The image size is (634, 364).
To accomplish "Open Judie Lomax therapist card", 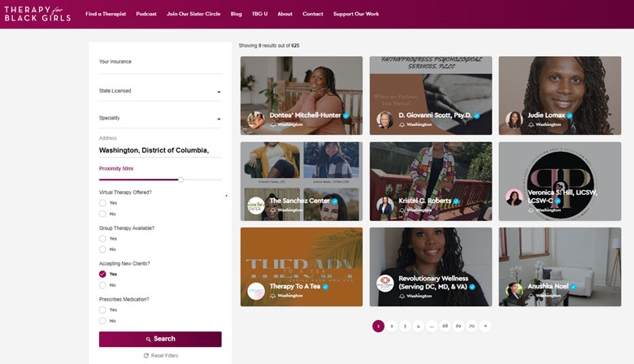I will (x=559, y=95).
